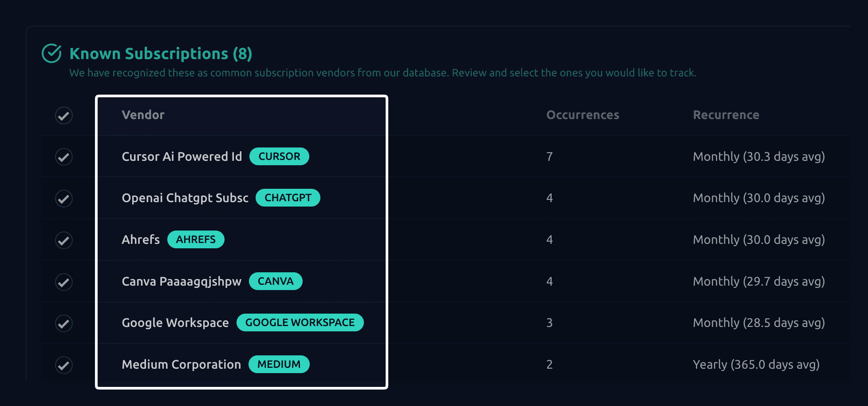Click Monthly (28.5 days avg) recurrence text
The width and height of the screenshot is (868, 406).
759,323
